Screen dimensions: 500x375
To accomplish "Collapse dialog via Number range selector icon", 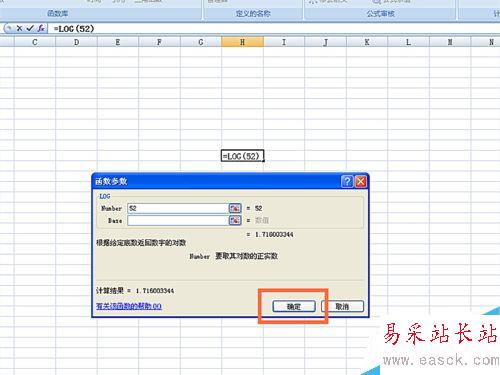I will pos(235,208).
